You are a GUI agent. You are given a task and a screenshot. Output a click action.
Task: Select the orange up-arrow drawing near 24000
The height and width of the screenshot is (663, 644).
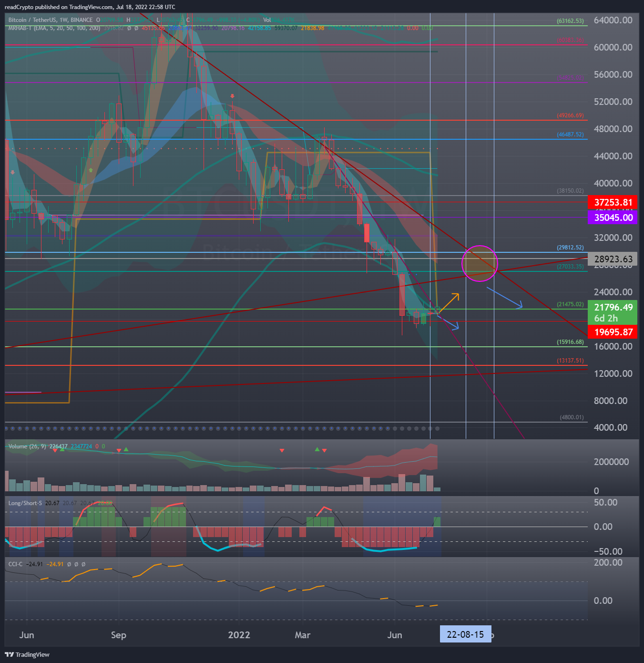coord(449,303)
